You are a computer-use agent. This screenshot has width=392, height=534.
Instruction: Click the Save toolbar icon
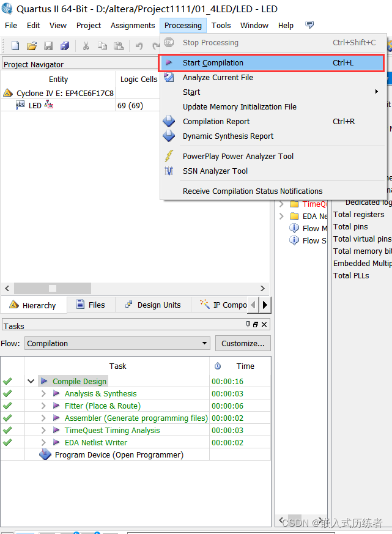click(x=48, y=46)
